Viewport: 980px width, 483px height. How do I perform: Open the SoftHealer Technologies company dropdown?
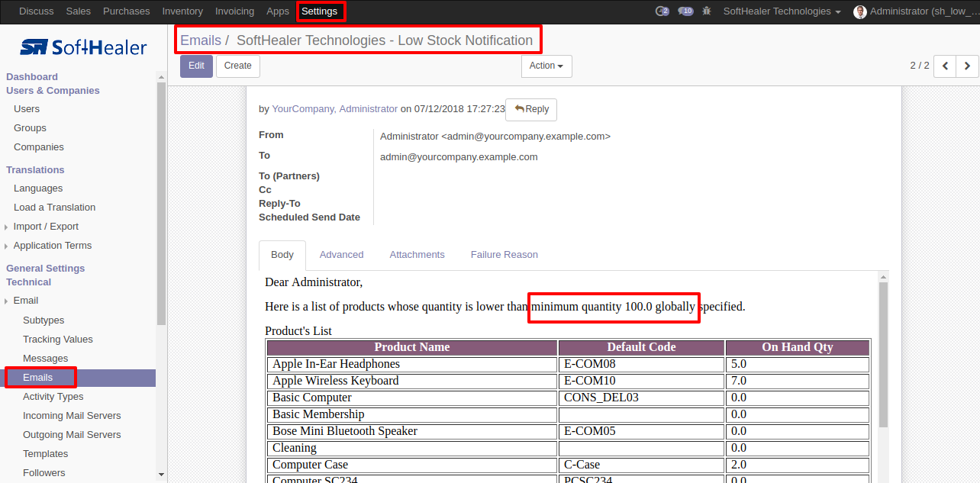click(x=782, y=11)
